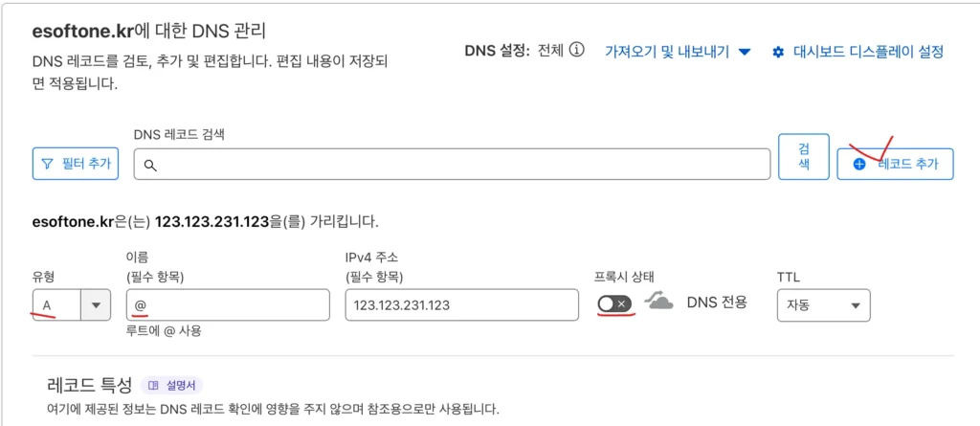Click the down arrow beside 가져오기 및 내보내기
This screenshot has width=980, height=426.
[744, 52]
